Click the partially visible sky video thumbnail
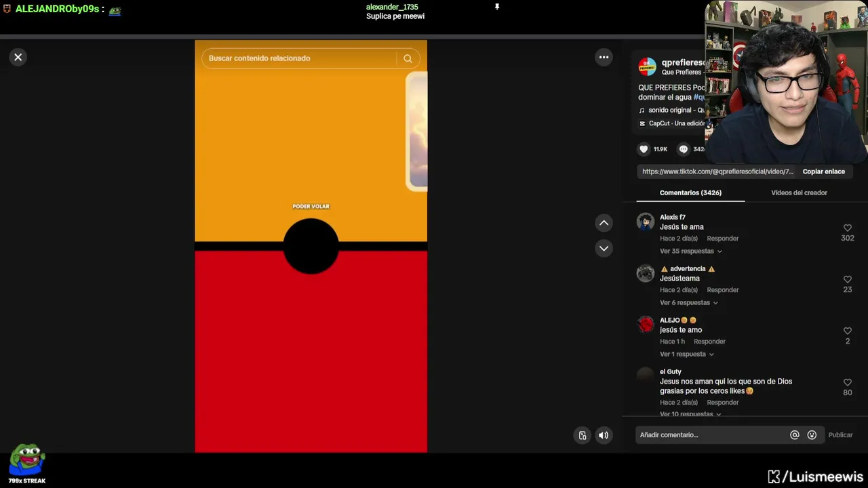The height and width of the screenshot is (488, 868). (x=417, y=131)
